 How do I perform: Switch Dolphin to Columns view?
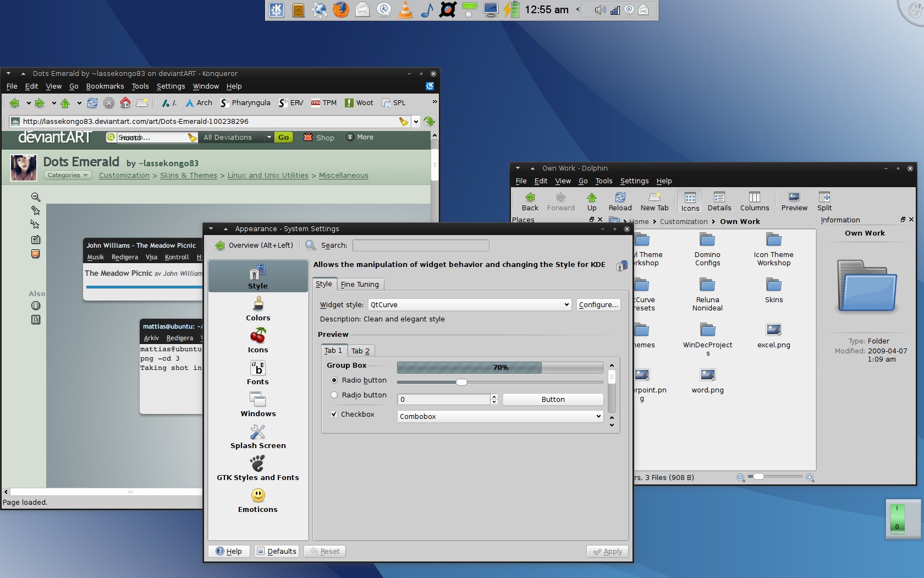pos(754,201)
